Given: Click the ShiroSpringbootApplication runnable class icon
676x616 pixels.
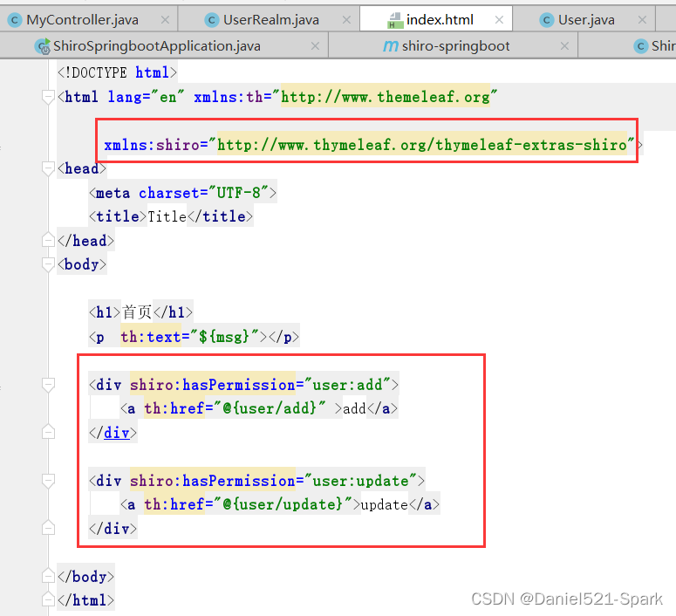Looking at the screenshot, I should coord(43,46).
